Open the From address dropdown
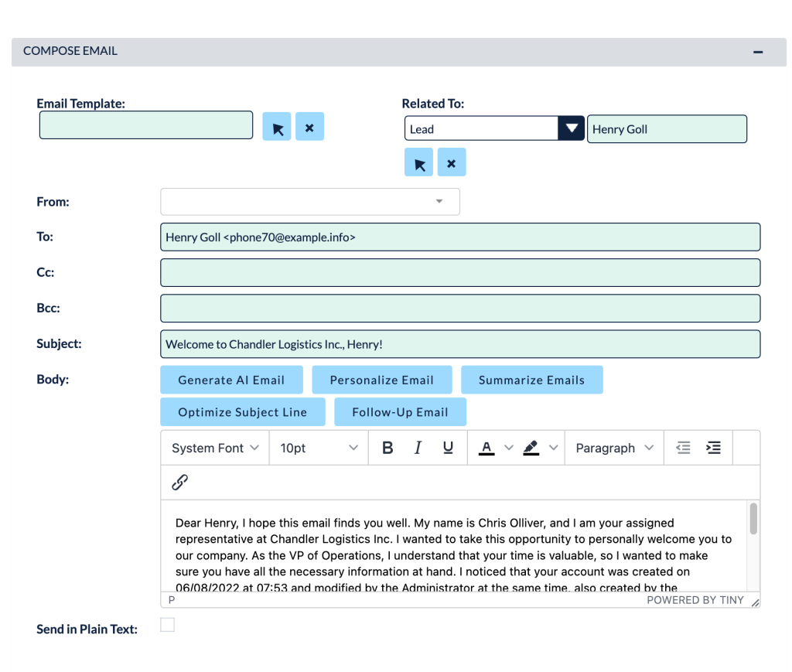The image size is (792, 672). [309, 202]
